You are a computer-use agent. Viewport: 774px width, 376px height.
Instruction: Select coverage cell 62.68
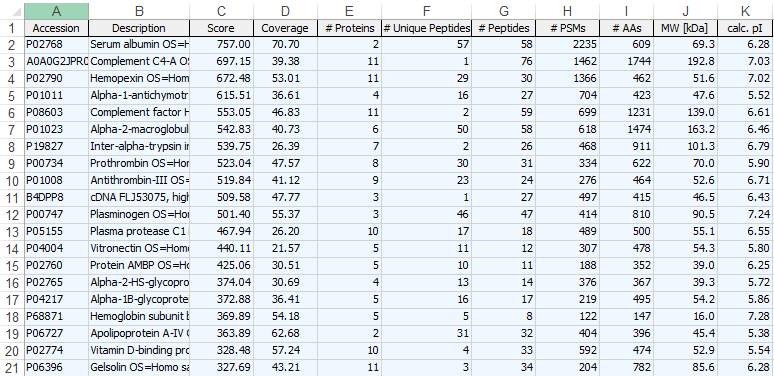[x=285, y=334]
